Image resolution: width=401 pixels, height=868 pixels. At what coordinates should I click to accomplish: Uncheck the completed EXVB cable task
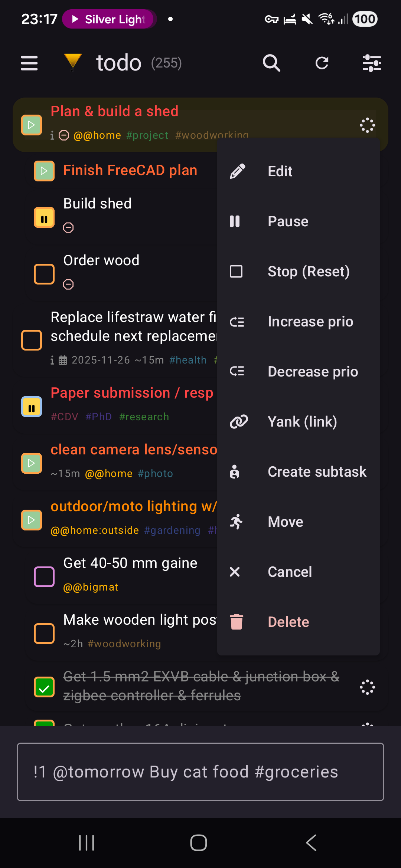pos(44,687)
